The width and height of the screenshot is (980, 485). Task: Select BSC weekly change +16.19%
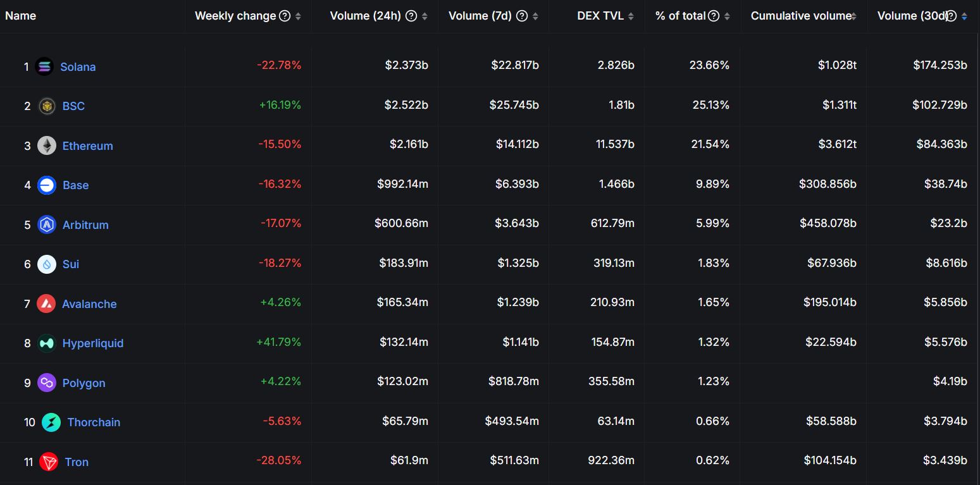pos(280,104)
